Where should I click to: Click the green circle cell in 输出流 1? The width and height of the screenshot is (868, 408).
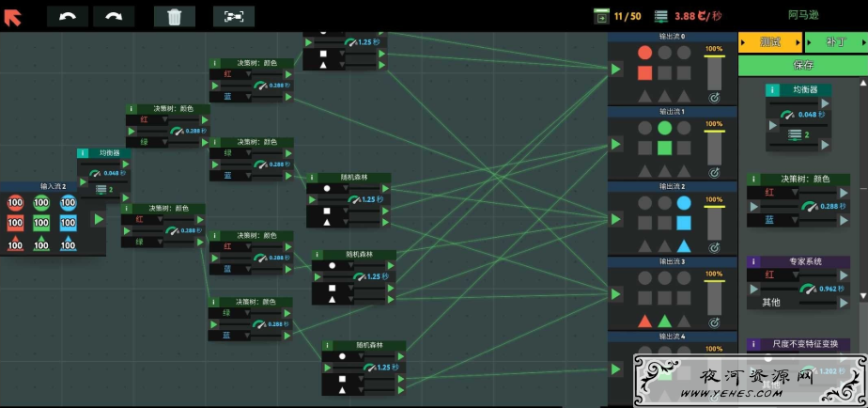664,128
